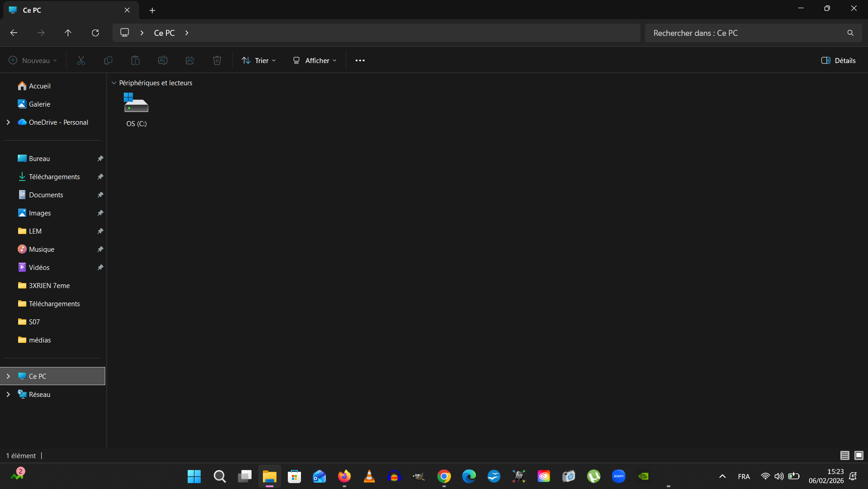Switch to large thumbnails view in status bar
Viewport: 868px width, 489px height.
pyautogui.click(x=859, y=455)
